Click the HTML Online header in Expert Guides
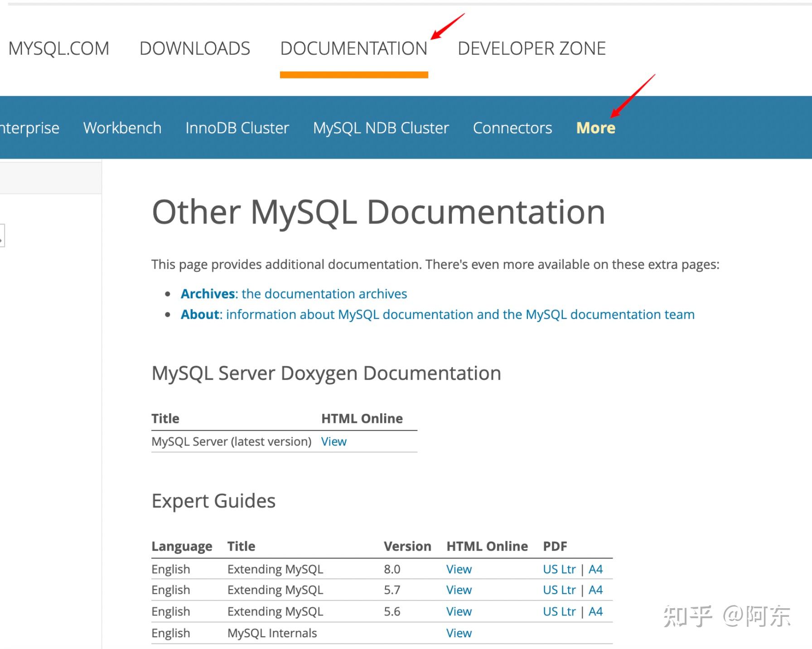The height and width of the screenshot is (649, 812). [487, 546]
